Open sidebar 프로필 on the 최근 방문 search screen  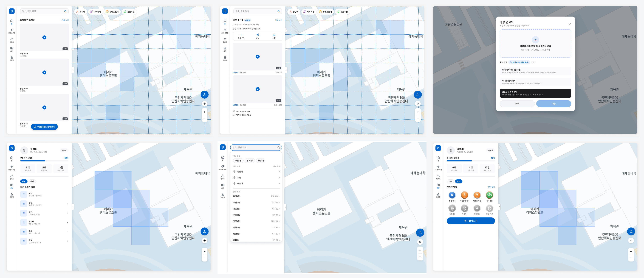tap(223, 195)
